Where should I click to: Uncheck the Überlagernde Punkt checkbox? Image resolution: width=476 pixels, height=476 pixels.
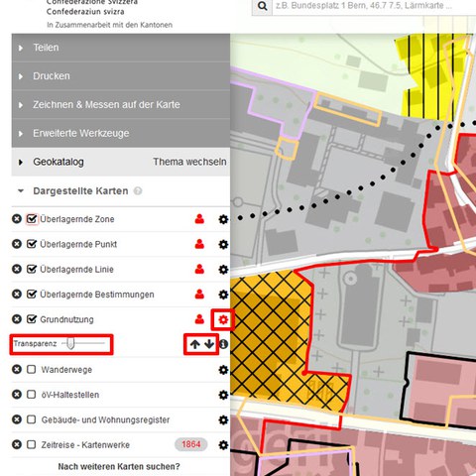(x=32, y=244)
